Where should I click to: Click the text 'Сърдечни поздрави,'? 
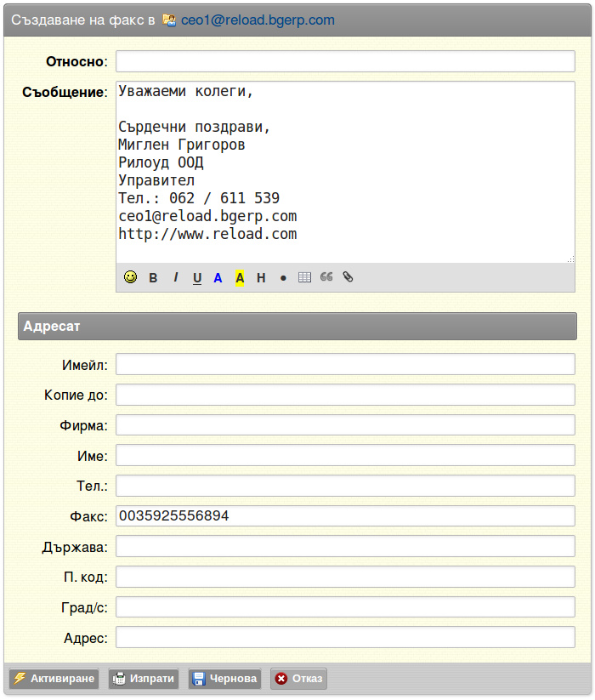point(195,128)
